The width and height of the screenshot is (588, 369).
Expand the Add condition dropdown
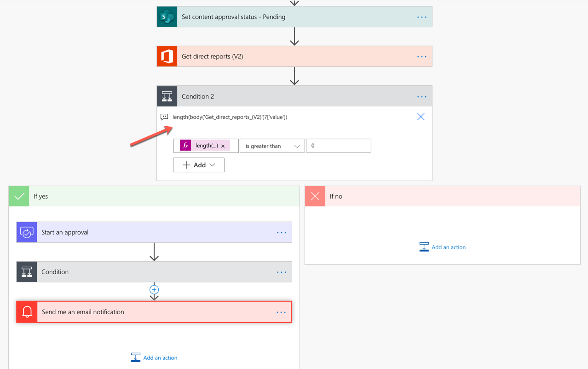point(198,164)
